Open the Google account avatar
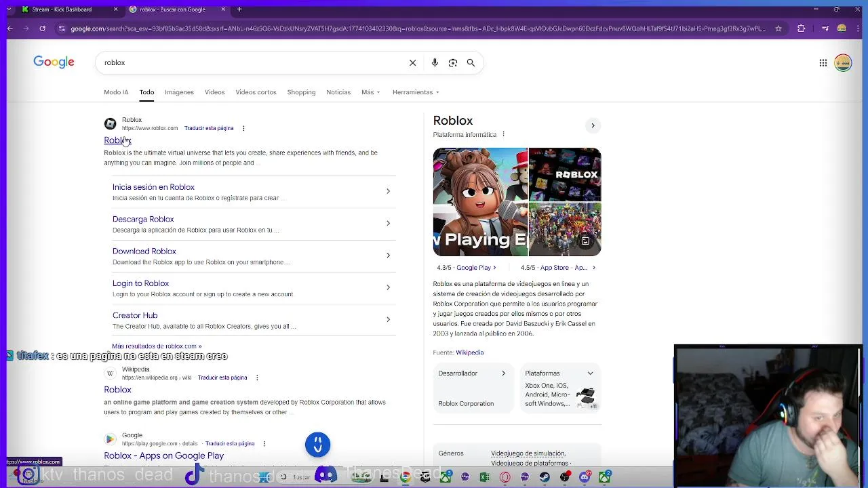Viewport: 868px width, 488px height. pos(843,63)
